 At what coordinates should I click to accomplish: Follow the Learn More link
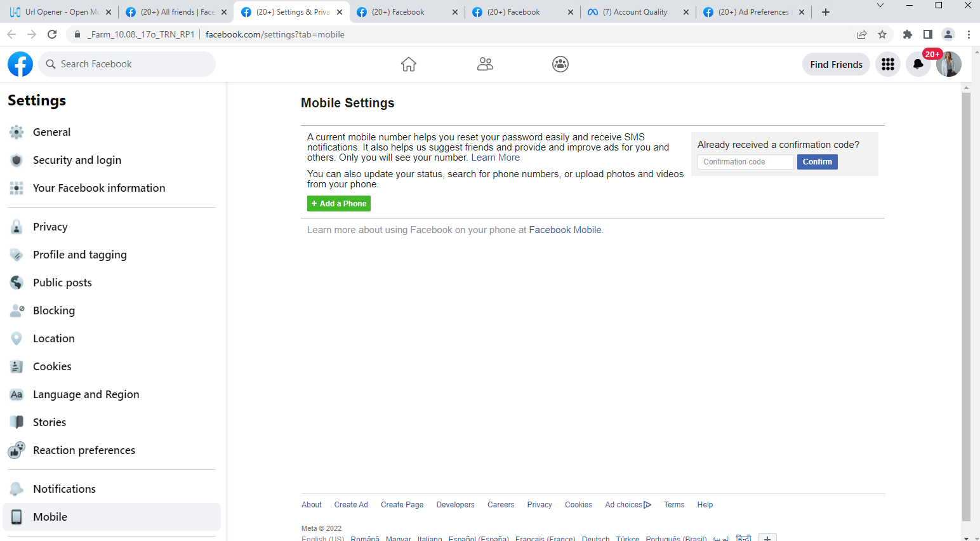point(495,157)
